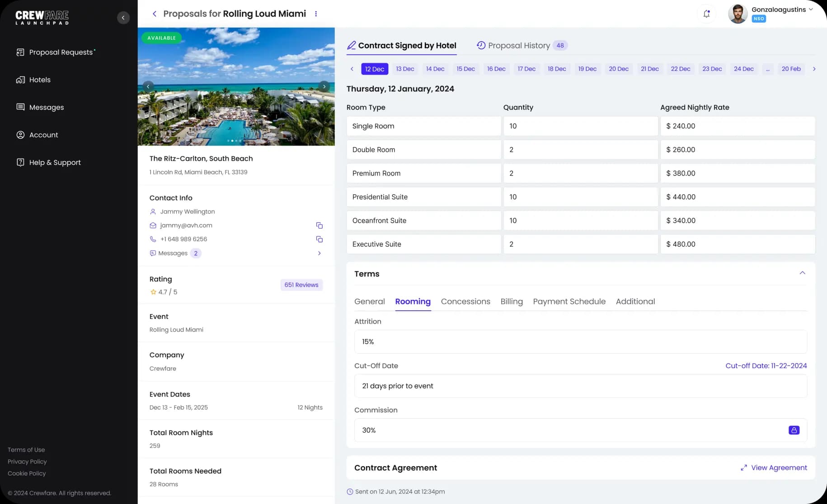The height and width of the screenshot is (504, 827).
Task: Click the lock icon in Commission field
Action: coord(794,430)
